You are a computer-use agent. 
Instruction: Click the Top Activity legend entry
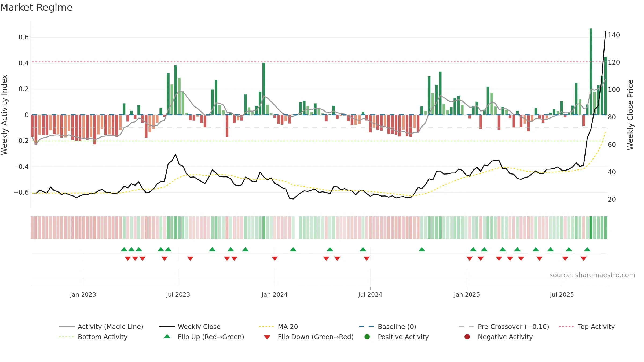587,327
